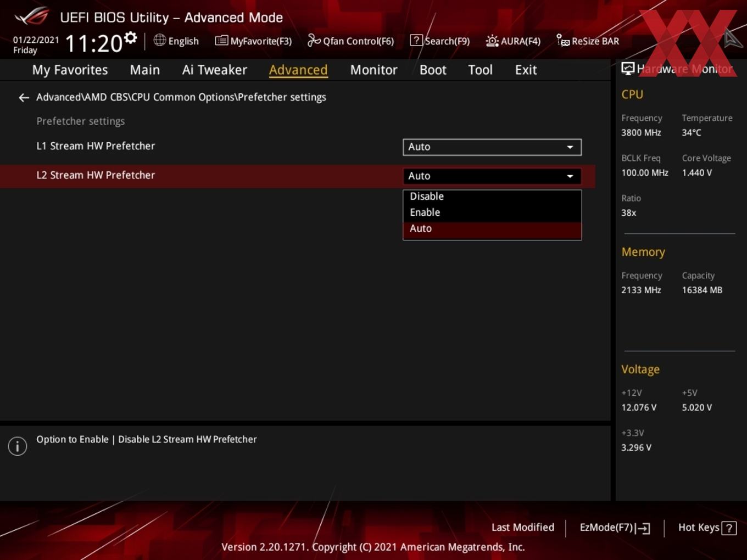Screen dimensions: 747x560
Task: Click the memory frequency 2133 MHz
Action: point(641,290)
